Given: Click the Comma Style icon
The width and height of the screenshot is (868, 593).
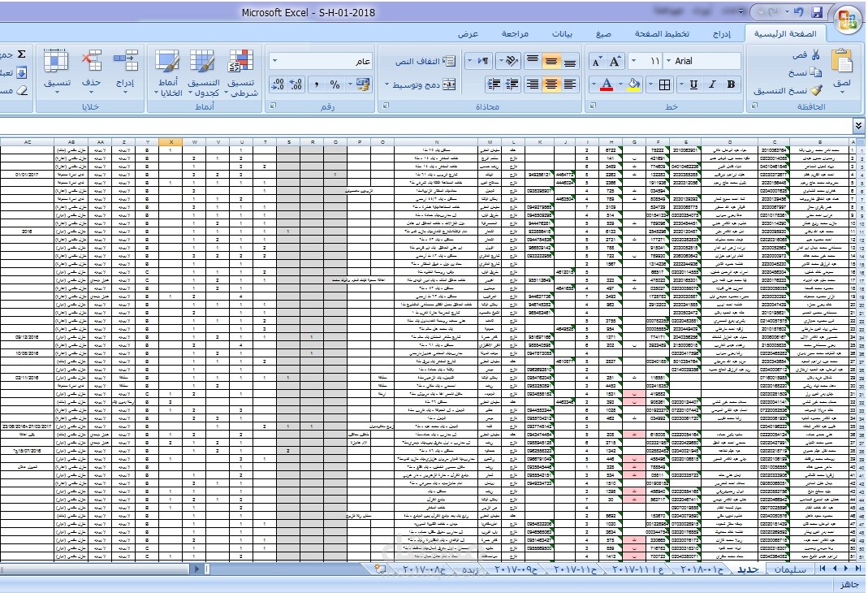Looking at the screenshot, I should (x=317, y=84).
